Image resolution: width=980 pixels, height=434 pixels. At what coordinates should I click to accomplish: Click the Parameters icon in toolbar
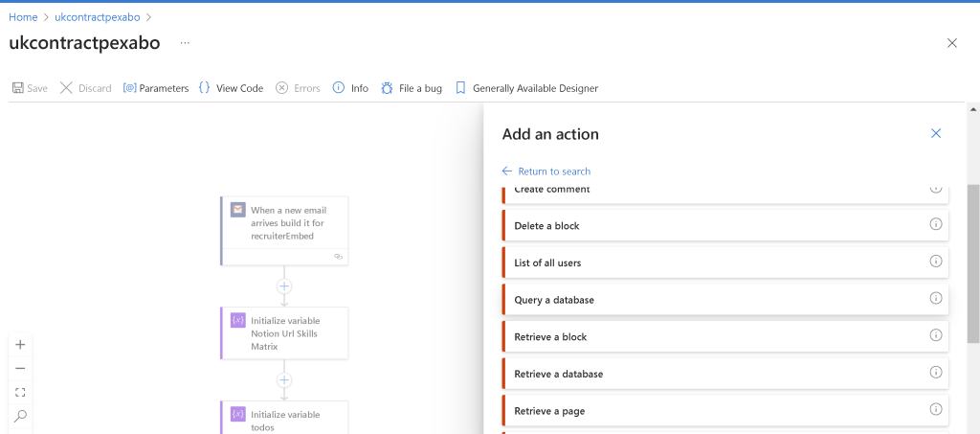point(129,88)
